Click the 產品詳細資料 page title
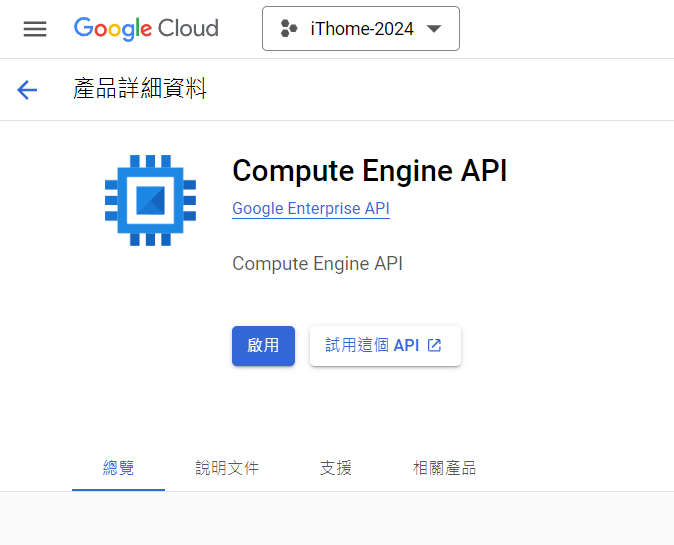This screenshot has width=674, height=545. coord(140,89)
